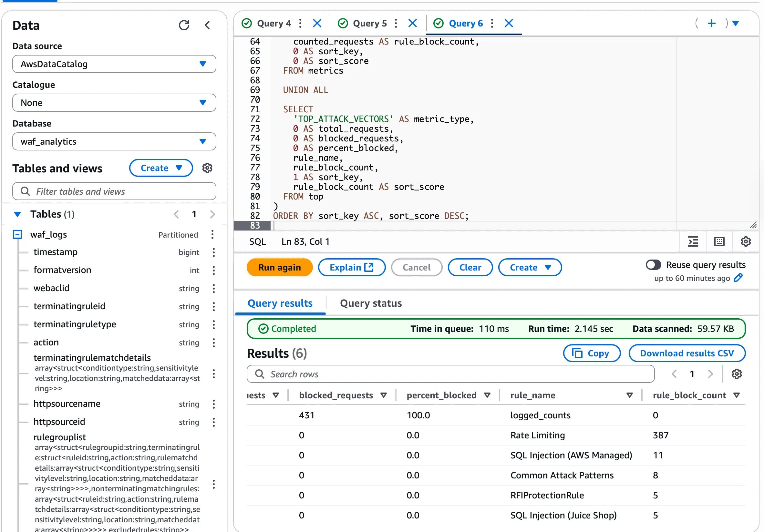Open Query 4 tab options menu

coord(301,23)
